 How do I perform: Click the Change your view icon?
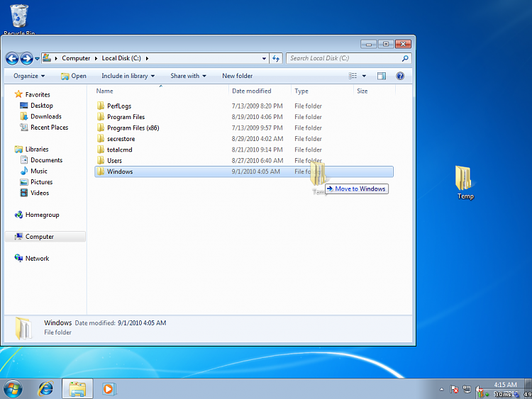click(x=353, y=76)
